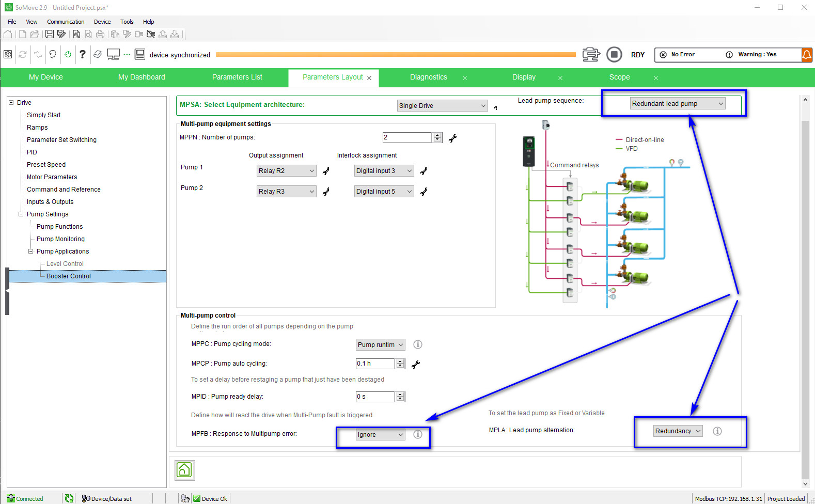
Task: Open the orange alarm bell notifications
Action: [807, 54]
